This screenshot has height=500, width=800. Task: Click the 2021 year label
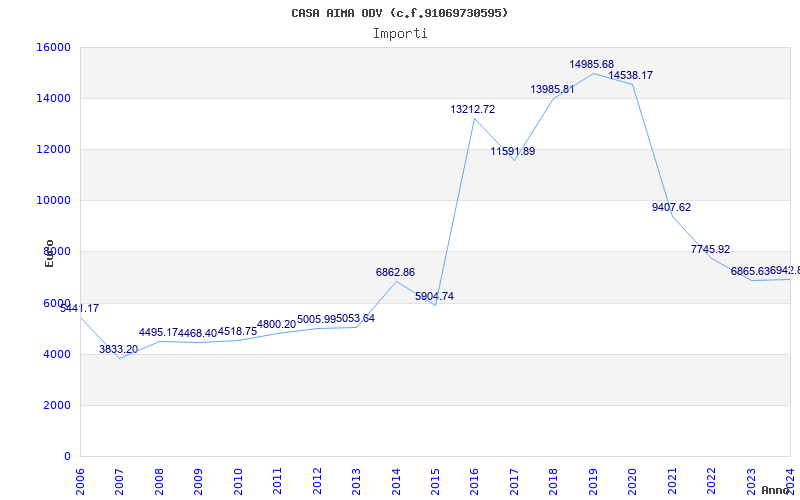[x=672, y=481]
